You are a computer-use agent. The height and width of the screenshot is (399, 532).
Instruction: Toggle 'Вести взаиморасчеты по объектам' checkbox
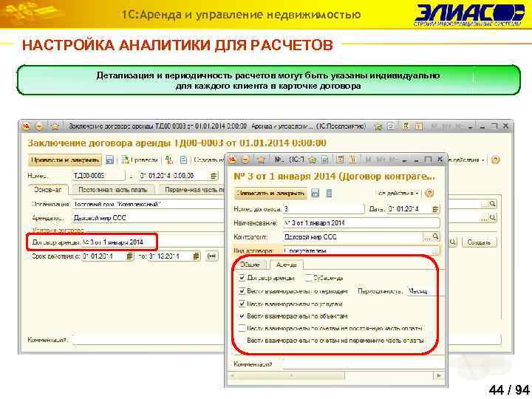pos(242,316)
